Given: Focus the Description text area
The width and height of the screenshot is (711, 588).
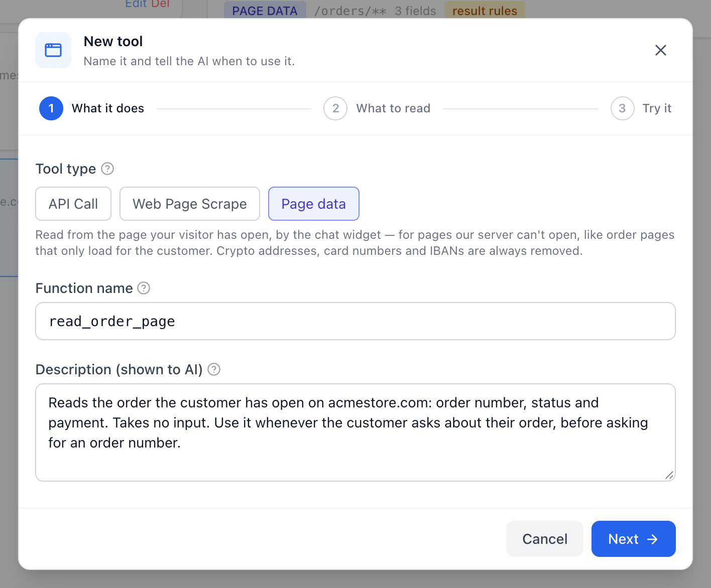Looking at the screenshot, I should pyautogui.click(x=355, y=432).
